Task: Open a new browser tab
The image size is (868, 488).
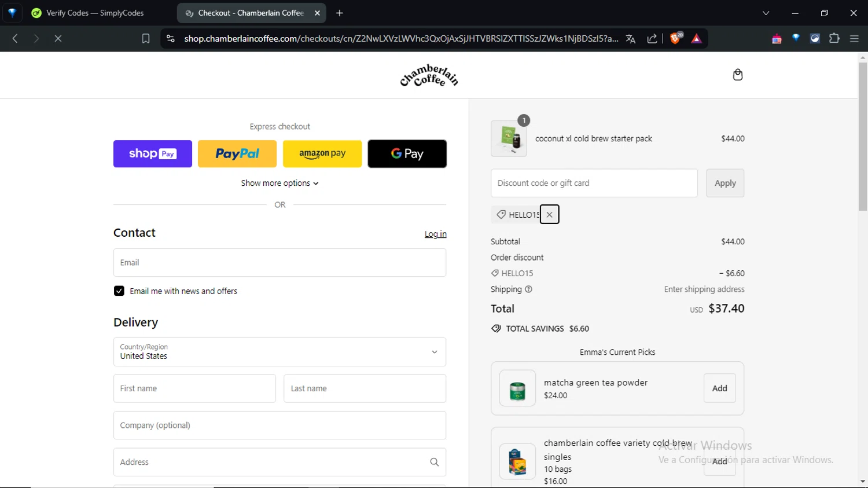Action: [340, 13]
